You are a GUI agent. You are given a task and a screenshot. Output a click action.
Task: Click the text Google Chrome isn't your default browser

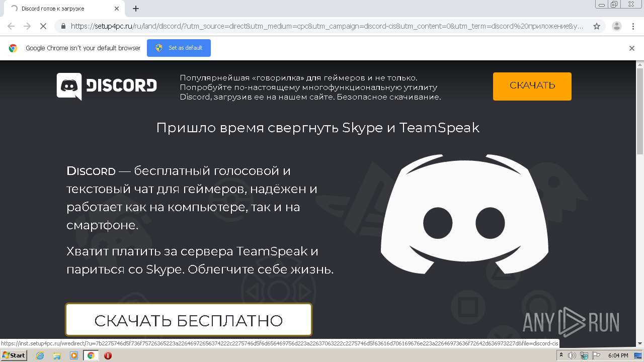(83, 48)
